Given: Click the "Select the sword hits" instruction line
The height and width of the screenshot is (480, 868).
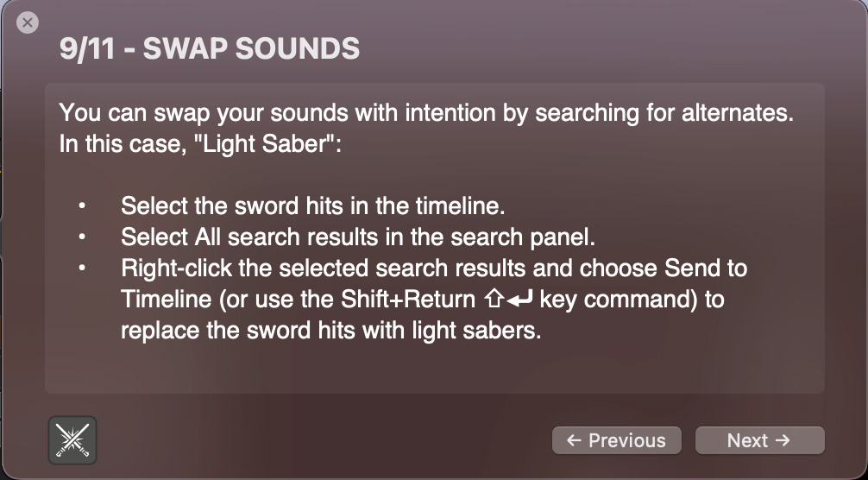Looking at the screenshot, I should click(312, 206).
